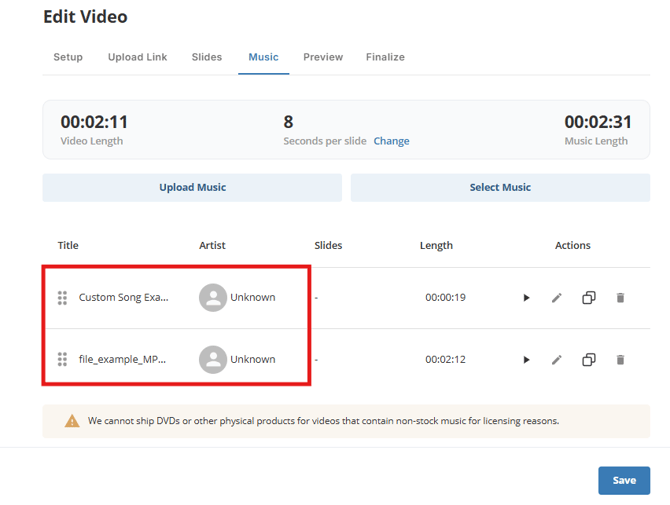Open the Preview tab
670x505 pixels.
[323, 57]
